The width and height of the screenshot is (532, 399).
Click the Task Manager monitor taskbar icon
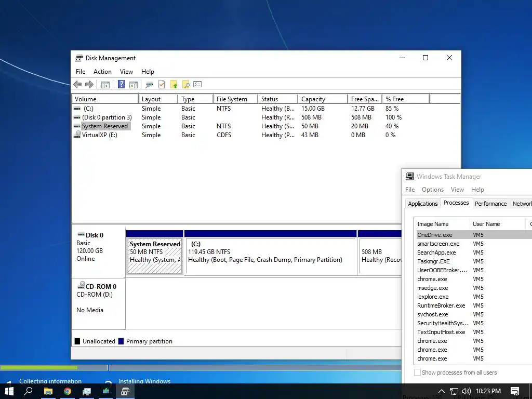(87, 391)
